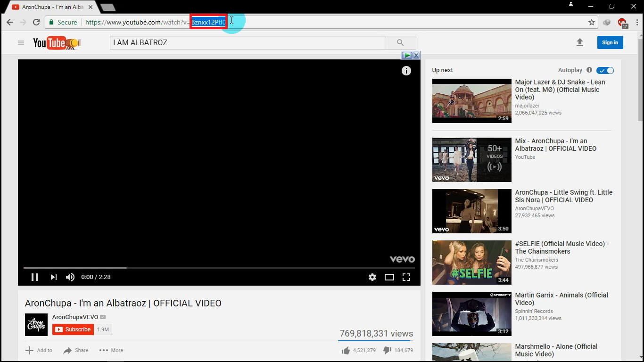The width and height of the screenshot is (644, 362).
Task: Skip to the next video
Action: click(x=53, y=277)
